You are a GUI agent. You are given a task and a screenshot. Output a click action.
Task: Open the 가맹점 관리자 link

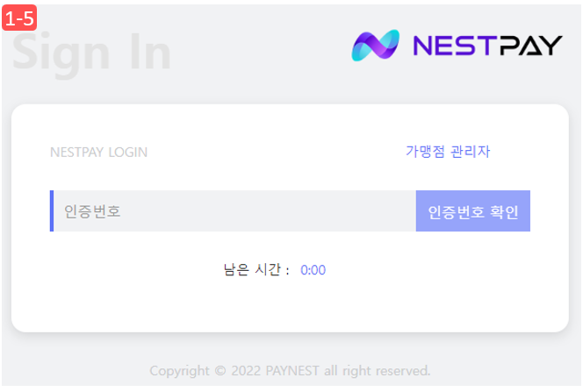click(x=448, y=152)
